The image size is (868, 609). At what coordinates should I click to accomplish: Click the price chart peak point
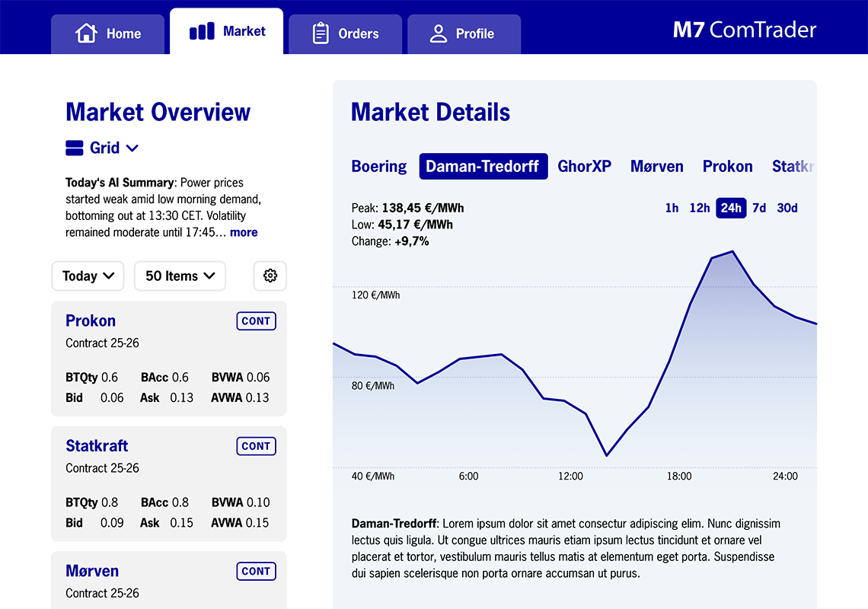coord(732,251)
